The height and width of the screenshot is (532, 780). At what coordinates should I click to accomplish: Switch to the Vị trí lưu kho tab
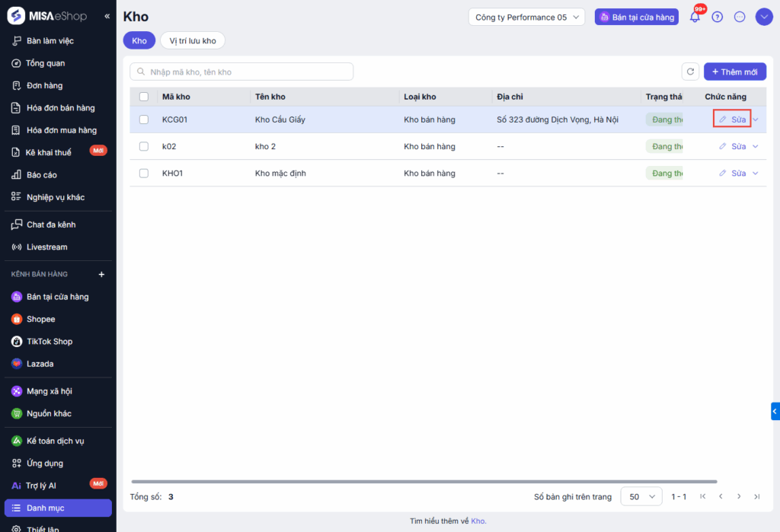(193, 41)
